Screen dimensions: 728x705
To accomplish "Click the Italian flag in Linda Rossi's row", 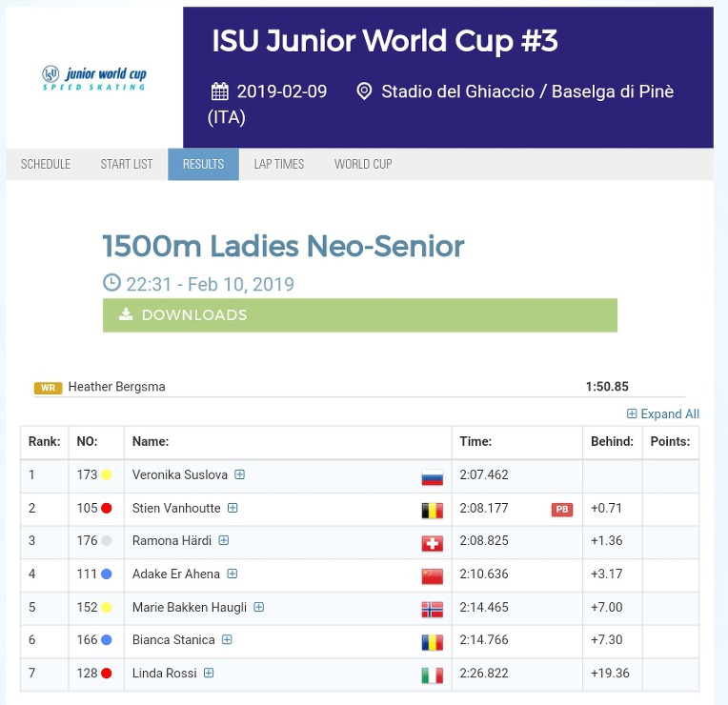I will pyautogui.click(x=432, y=675).
